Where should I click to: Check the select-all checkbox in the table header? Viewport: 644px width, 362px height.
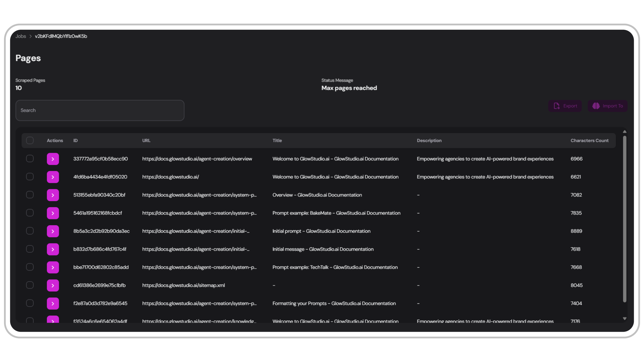click(30, 140)
